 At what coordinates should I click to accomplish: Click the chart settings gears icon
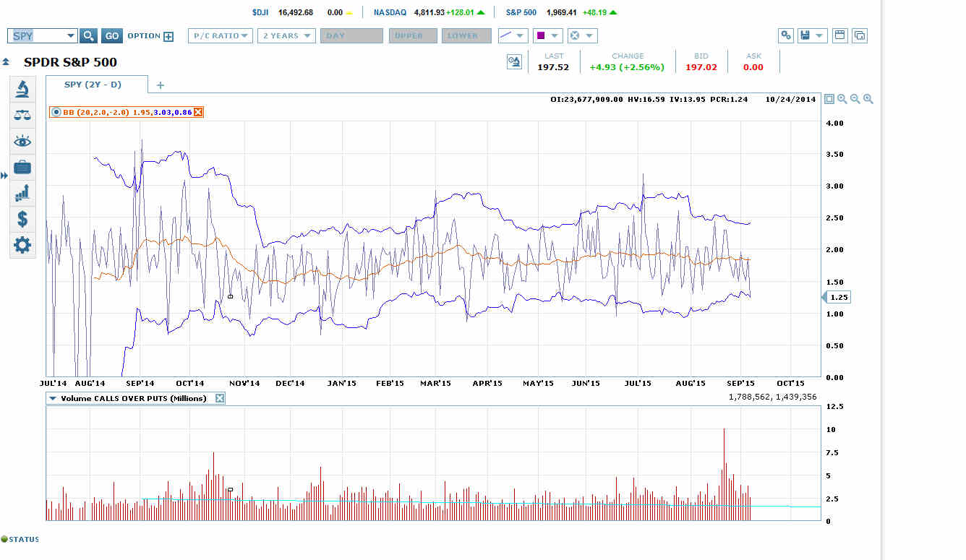point(786,35)
